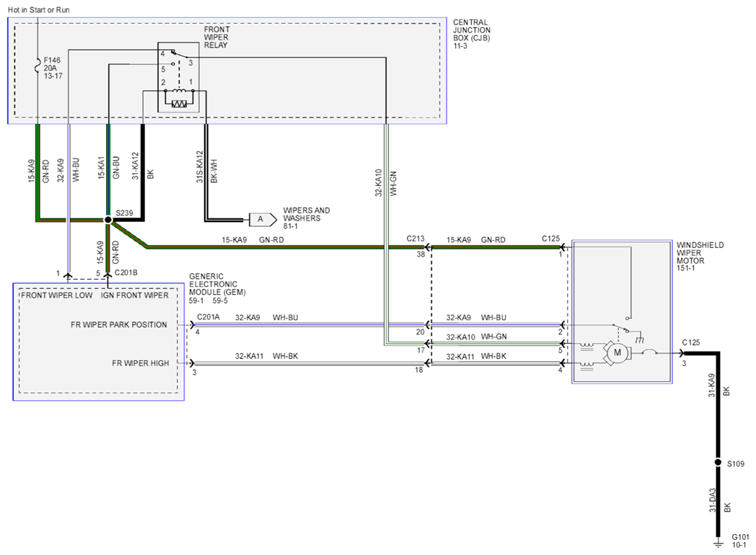Viewport: 756px width, 555px height.
Task: Click the front wiper relay coil symbol
Action: tap(179, 90)
